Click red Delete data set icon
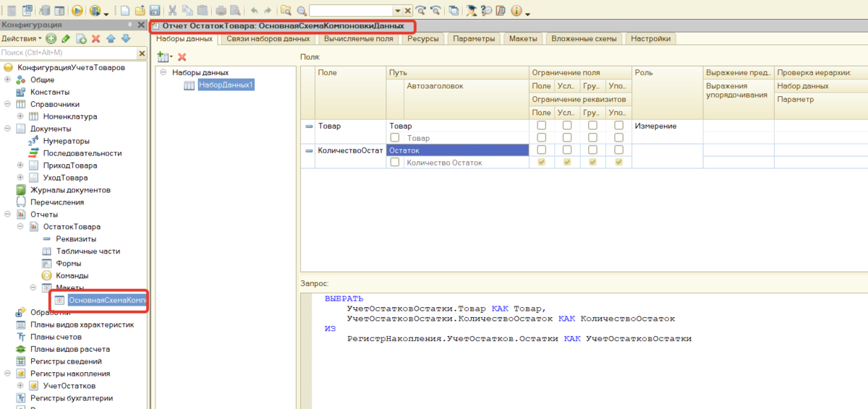 [182, 56]
